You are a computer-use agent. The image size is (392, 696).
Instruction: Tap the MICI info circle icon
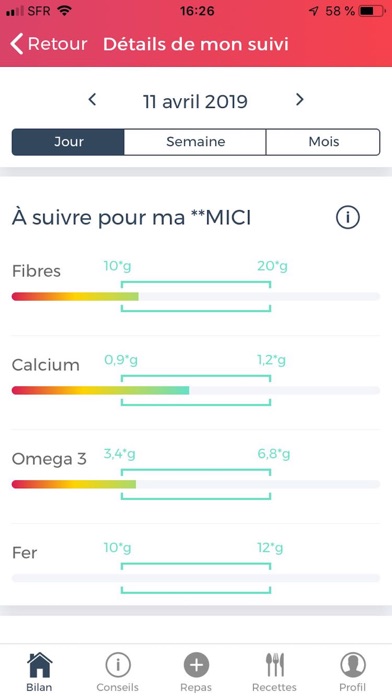(x=348, y=218)
